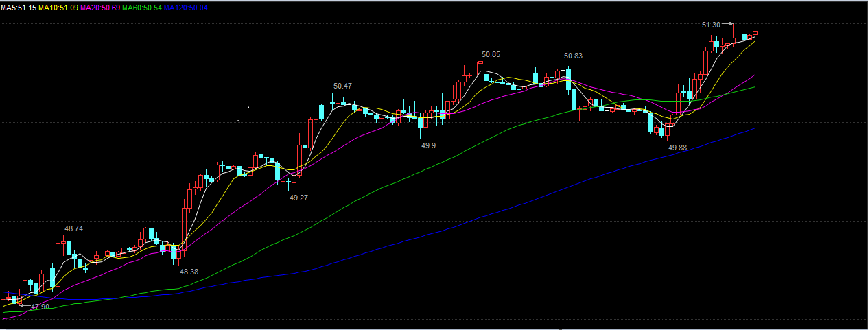This screenshot has width=868, height=330.
Task: Click the candlestick above the 49.88 label
Action: [668, 132]
